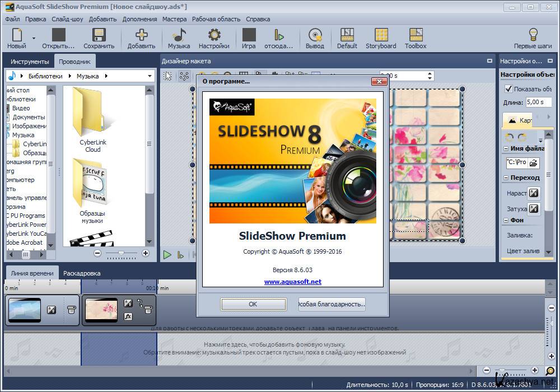This screenshot has width=560, height=392.
Task: Click the Особая благодарность button
Action: pyautogui.click(x=332, y=304)
